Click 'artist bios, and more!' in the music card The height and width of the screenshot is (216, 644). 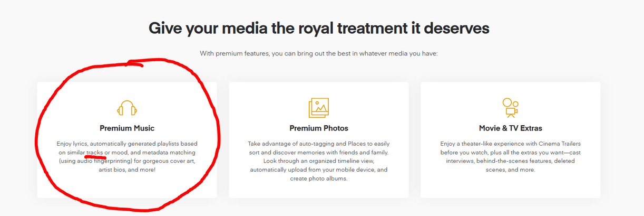[x=127, y=170]
